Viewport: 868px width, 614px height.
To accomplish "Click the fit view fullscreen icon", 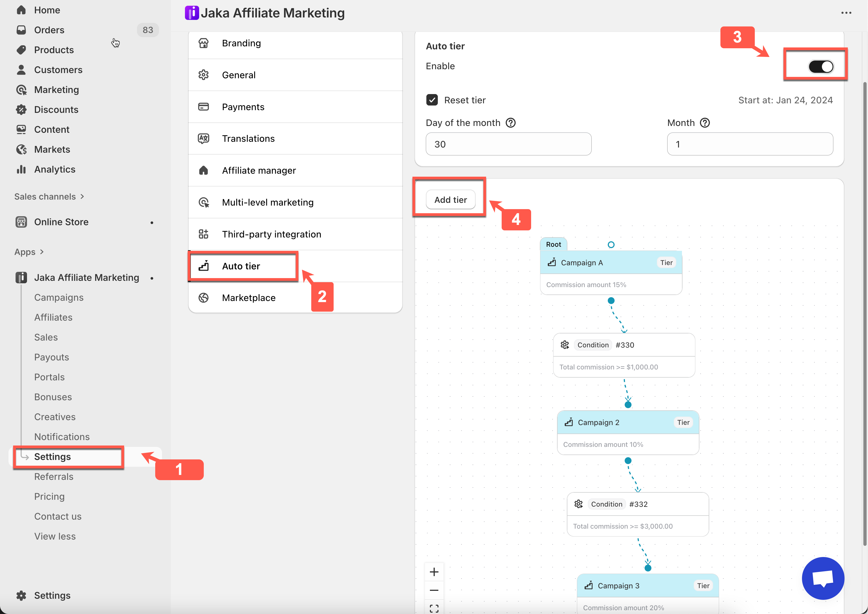I will coord(434,608).
